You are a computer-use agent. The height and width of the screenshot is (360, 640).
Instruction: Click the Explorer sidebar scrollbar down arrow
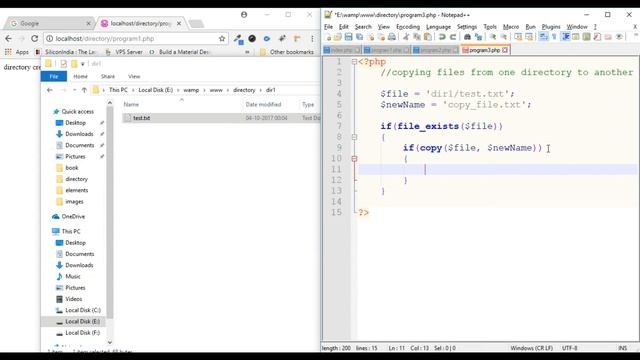pos(110,342)
